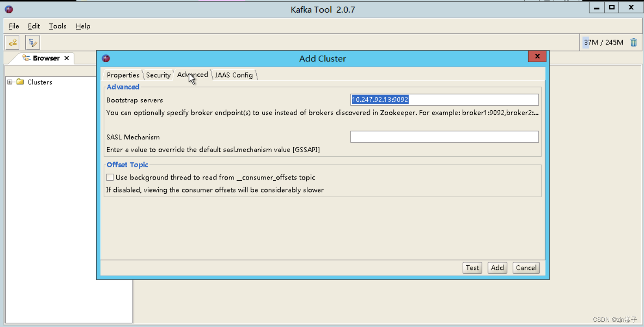Click the Clusters folder icon

[20, 82]
